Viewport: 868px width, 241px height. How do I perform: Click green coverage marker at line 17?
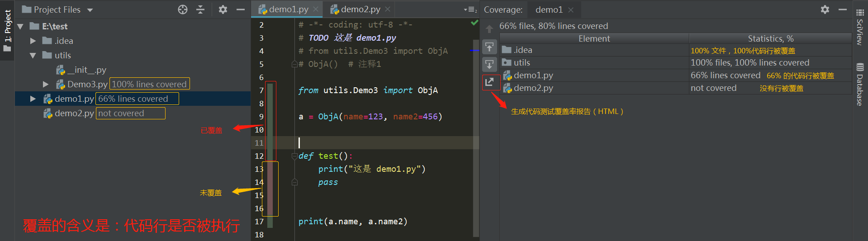tap(270, 222)
